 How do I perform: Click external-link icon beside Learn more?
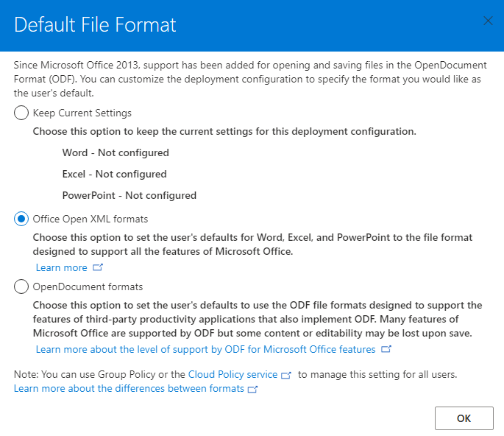(98, 267)
